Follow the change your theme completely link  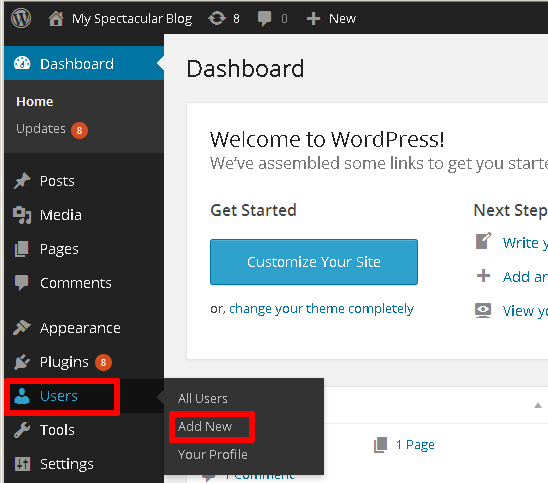(x=322, y=309)
